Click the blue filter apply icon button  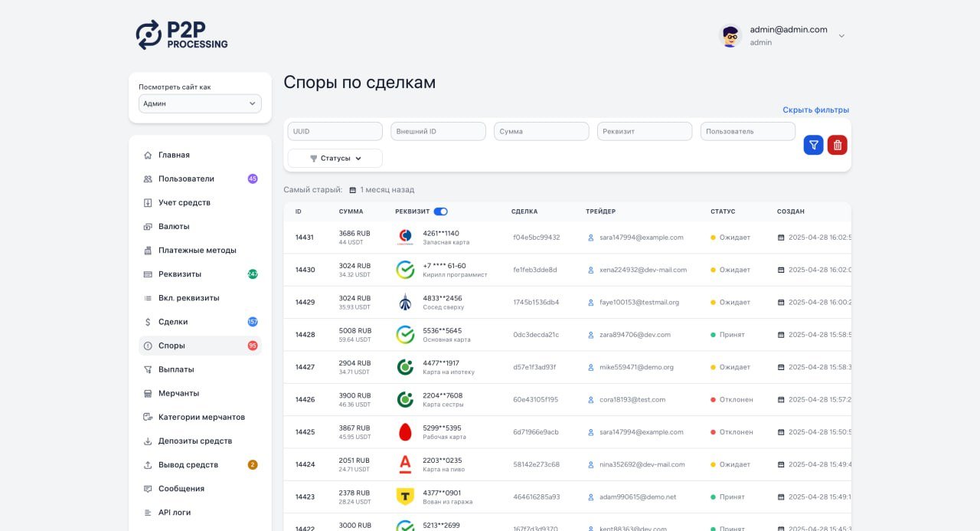click(813, 145)
